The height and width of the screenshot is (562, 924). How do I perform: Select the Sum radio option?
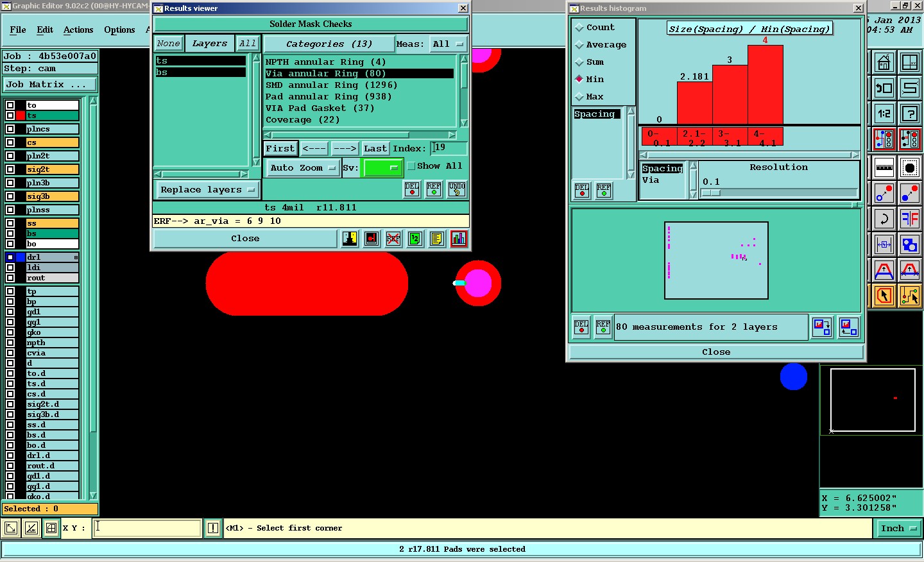pyautogui.click(x=579, y=62)
